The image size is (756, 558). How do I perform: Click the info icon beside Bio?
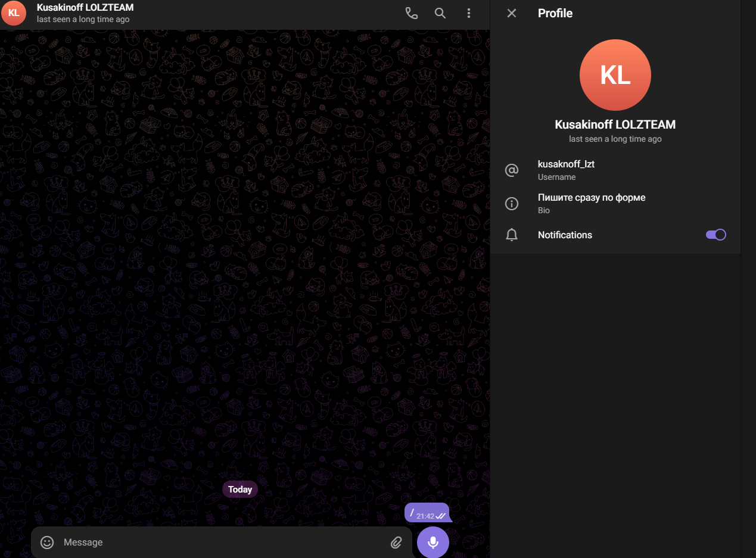coord(512,204)
